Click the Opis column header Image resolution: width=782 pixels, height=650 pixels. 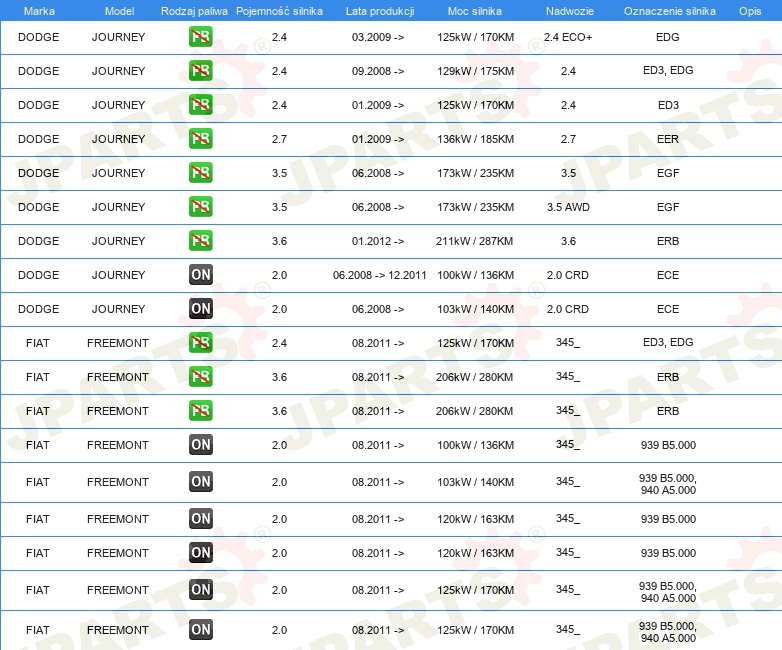[x=750, y=11]
